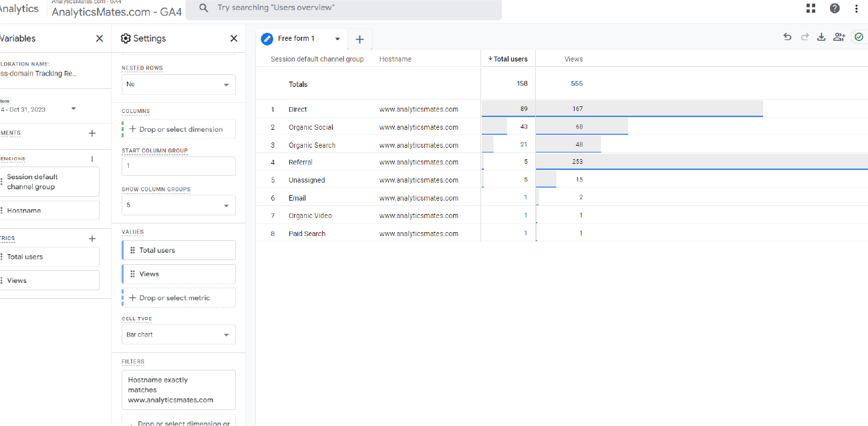868x426 pixels.
Task: Grab the Views value drag handle
Action: [x=132, y=274]
